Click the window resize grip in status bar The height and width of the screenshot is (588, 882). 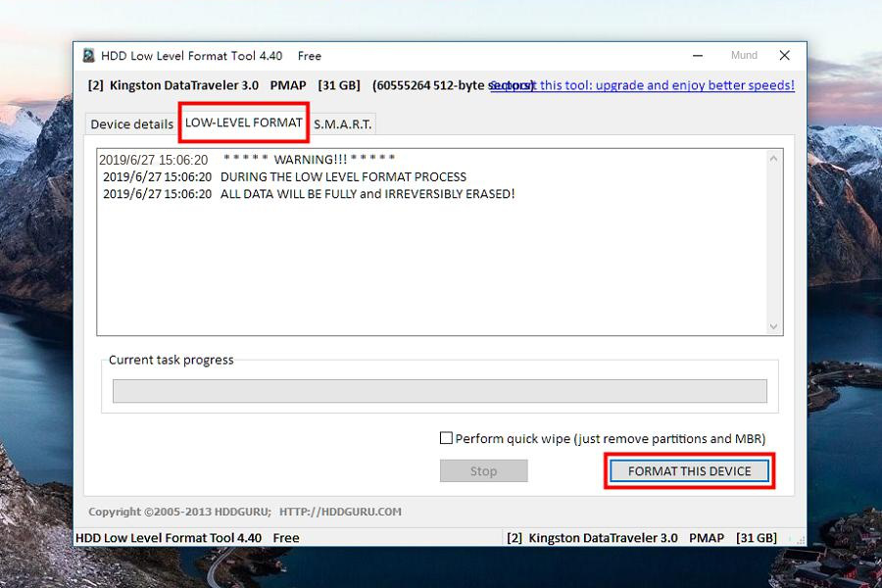[x=800, y=540]
